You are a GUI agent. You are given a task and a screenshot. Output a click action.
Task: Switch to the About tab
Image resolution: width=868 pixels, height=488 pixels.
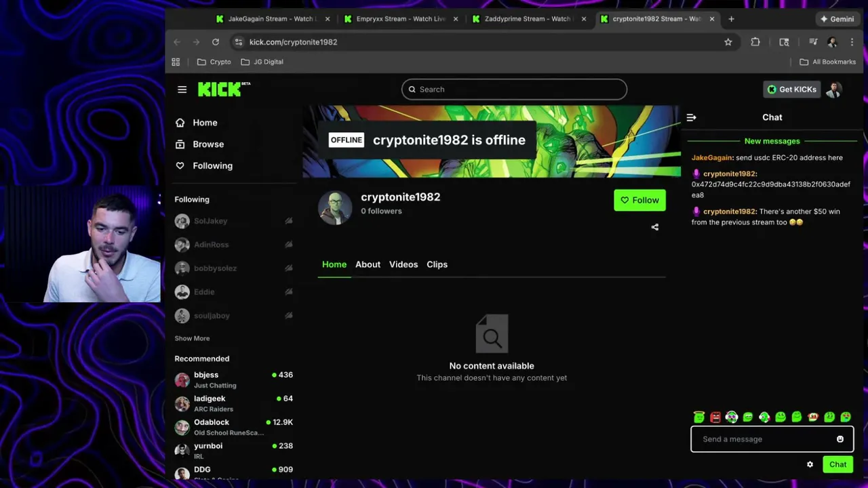pyautogui.click(x=368, y=264)
